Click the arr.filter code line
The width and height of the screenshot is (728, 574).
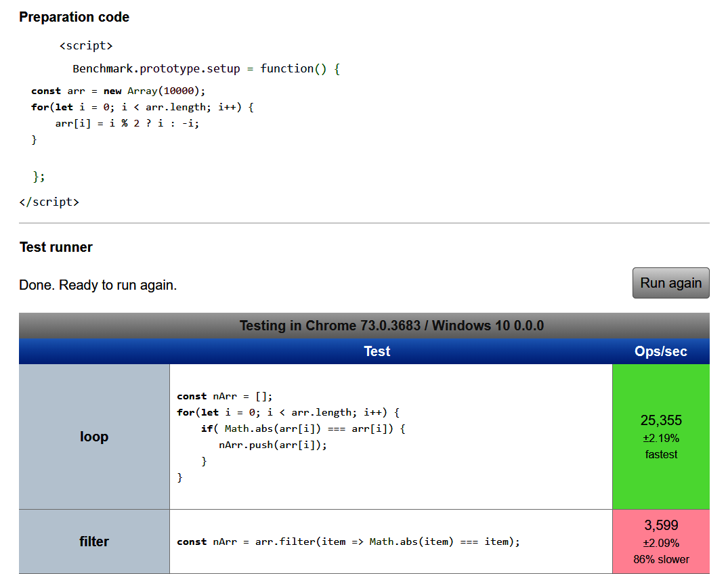348,542
